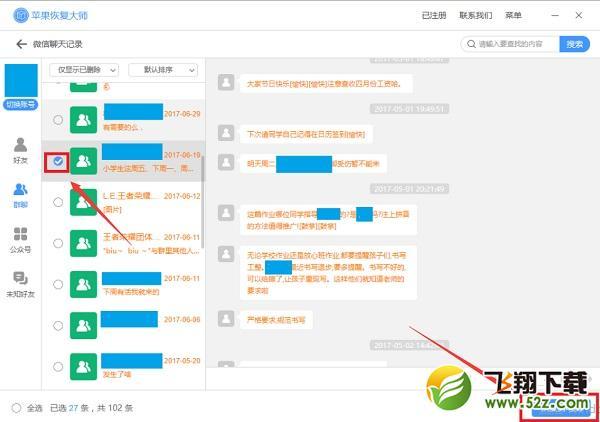Close the application window

579,15
